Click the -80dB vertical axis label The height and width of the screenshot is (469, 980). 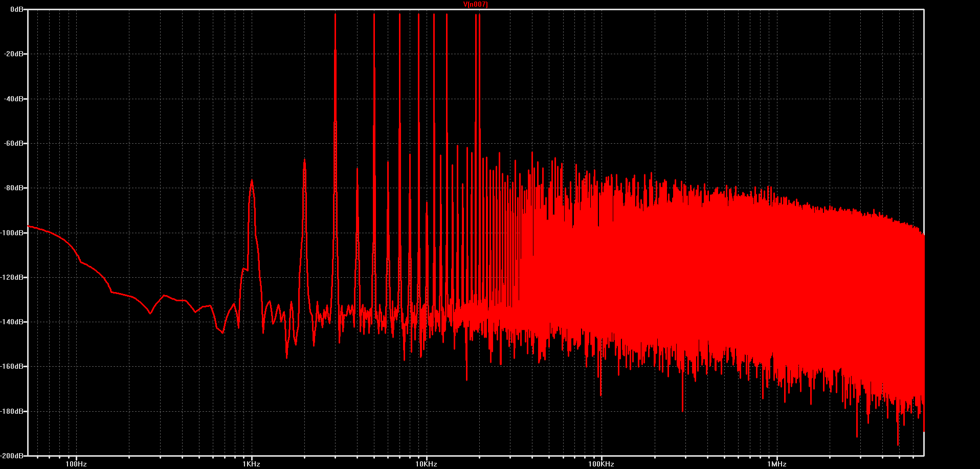tap(14, 188)
